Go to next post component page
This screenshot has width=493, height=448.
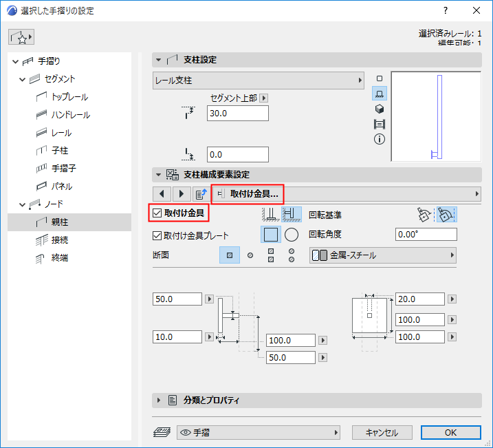tap(182, 194)
